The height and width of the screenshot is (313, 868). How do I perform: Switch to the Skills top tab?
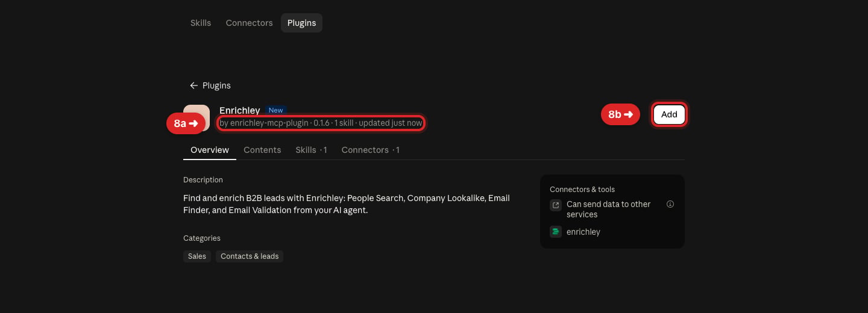tap(201, 23)
